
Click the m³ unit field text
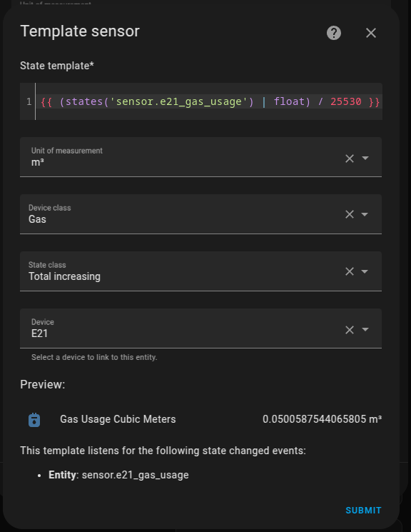click(38, 163)
